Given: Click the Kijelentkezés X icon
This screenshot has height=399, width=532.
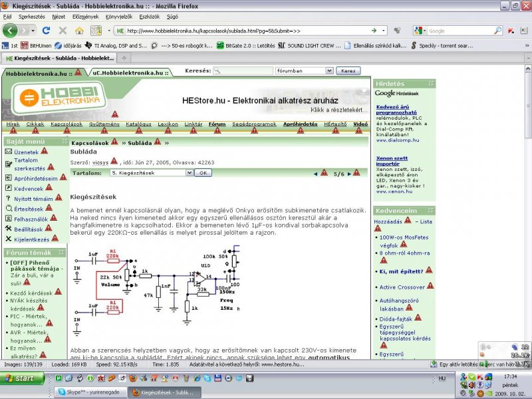Looking at the screenshot, I should [x=9, y=239].
